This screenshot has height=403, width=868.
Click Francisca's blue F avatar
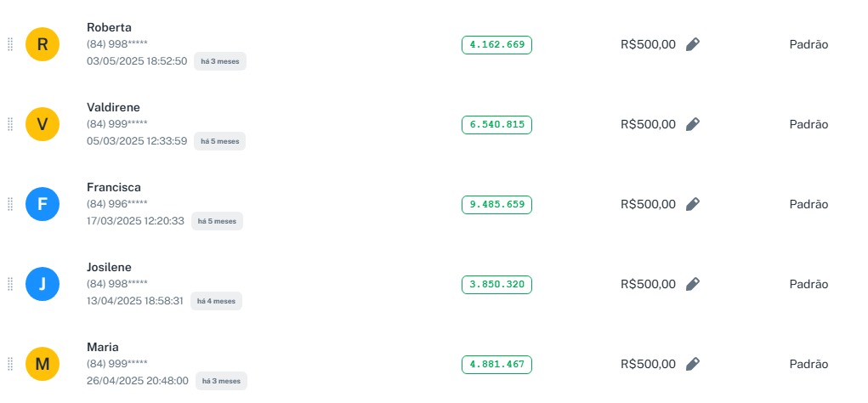(43, 204)
